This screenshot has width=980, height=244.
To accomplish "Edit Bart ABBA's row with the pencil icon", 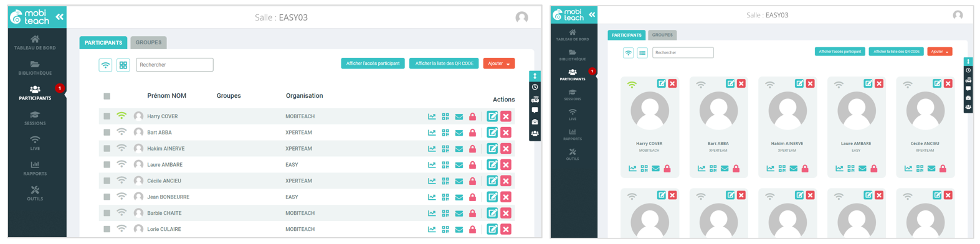I will (x=492, y=133).
